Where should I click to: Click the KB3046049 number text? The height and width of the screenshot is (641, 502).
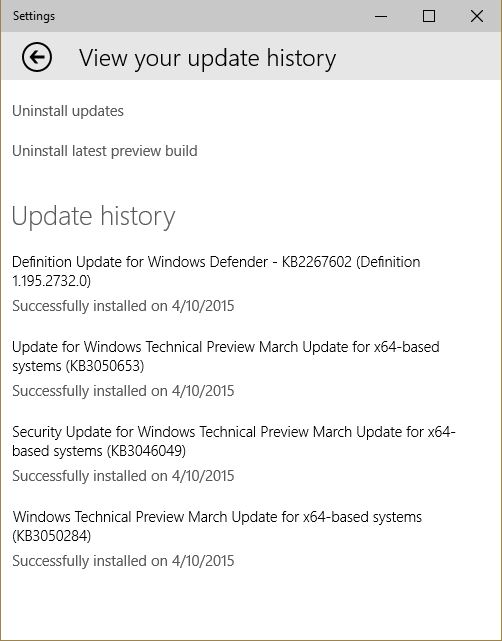coord(146,451)
